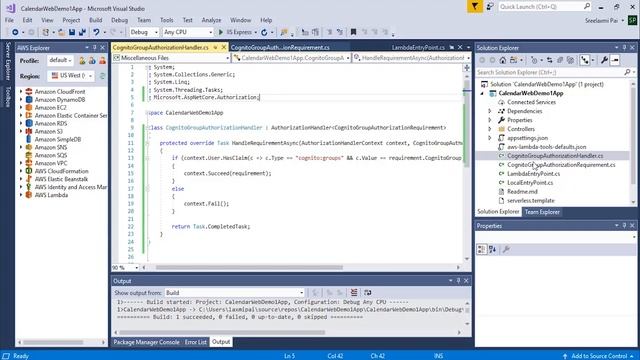The height and width of the screenshot is (360, 640).
Task: Click the split editor icon above scrollbar
Action: click(467, 68)
